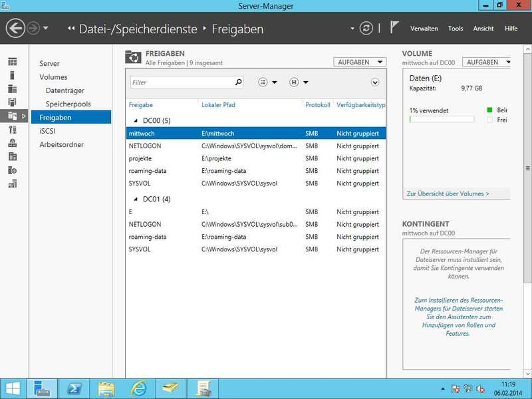Open Aufgaben dropdown in Volume panel

tap(487, 62)
